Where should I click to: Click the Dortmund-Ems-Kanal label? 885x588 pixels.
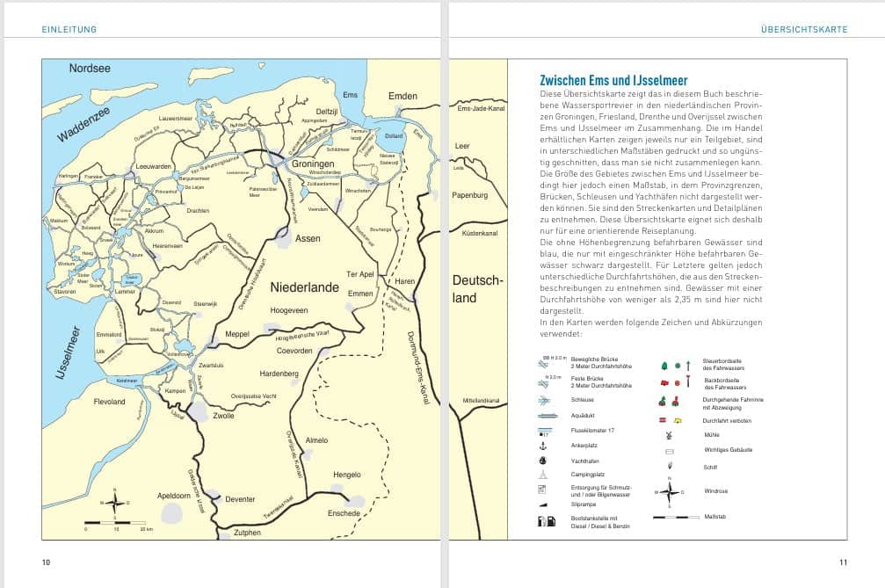pos(418,367)
